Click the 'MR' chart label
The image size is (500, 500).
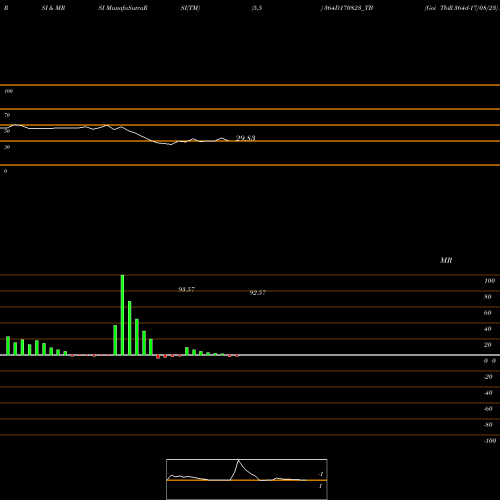click(x=446, y=260)
